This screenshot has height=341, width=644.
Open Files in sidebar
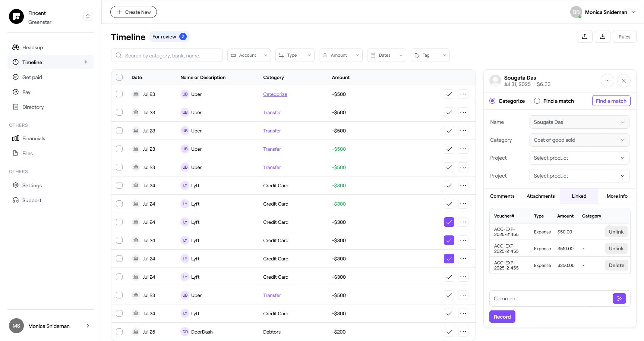[51, 153]
